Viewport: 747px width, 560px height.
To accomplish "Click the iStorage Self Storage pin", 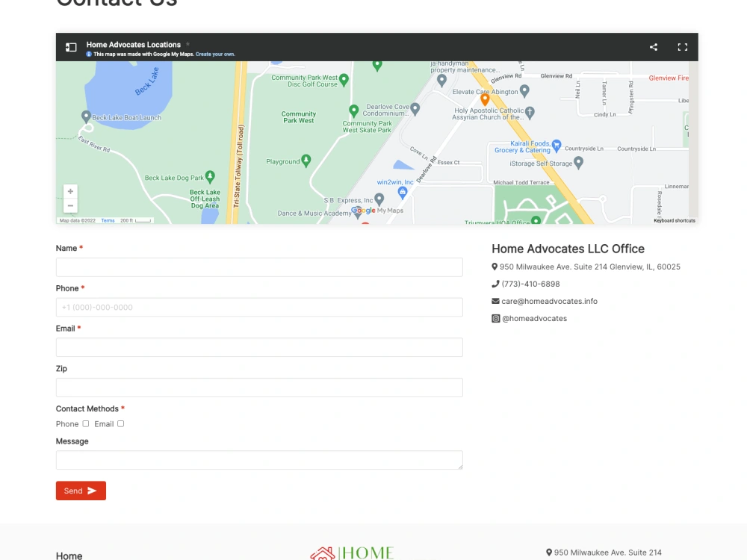I will [578, 162].
